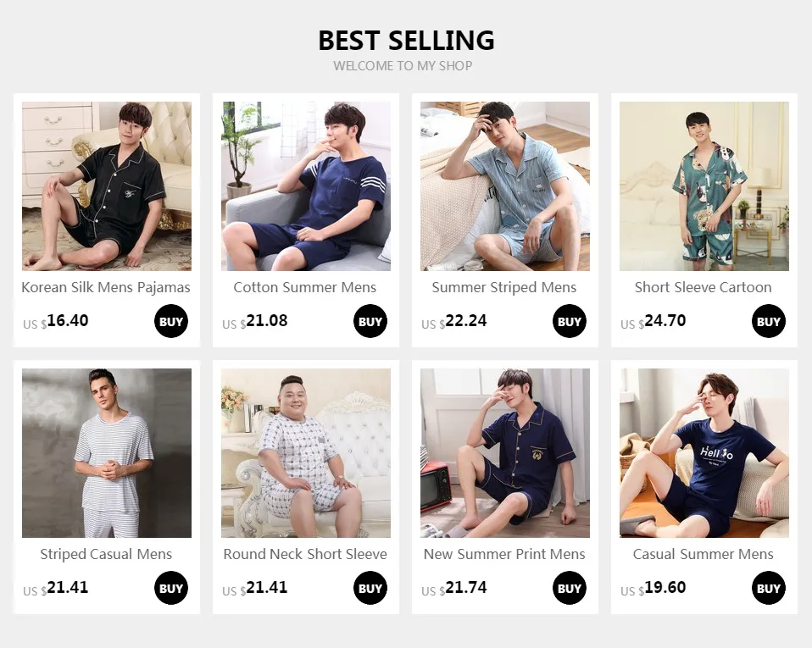The width and height of the screenshot is (812, 648).
Task: Open the black silk pajamas product photo
Action: click(107, 186)
